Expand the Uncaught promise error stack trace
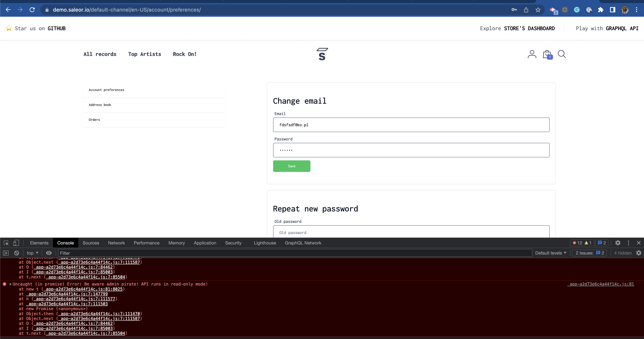This screenshot has height=339, width=644. coord(10,284)
